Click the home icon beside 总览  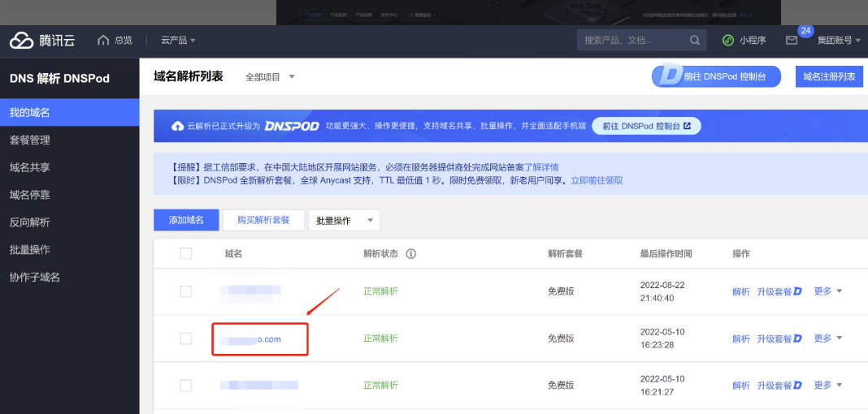pyautogui.click(x=103, y=41)
